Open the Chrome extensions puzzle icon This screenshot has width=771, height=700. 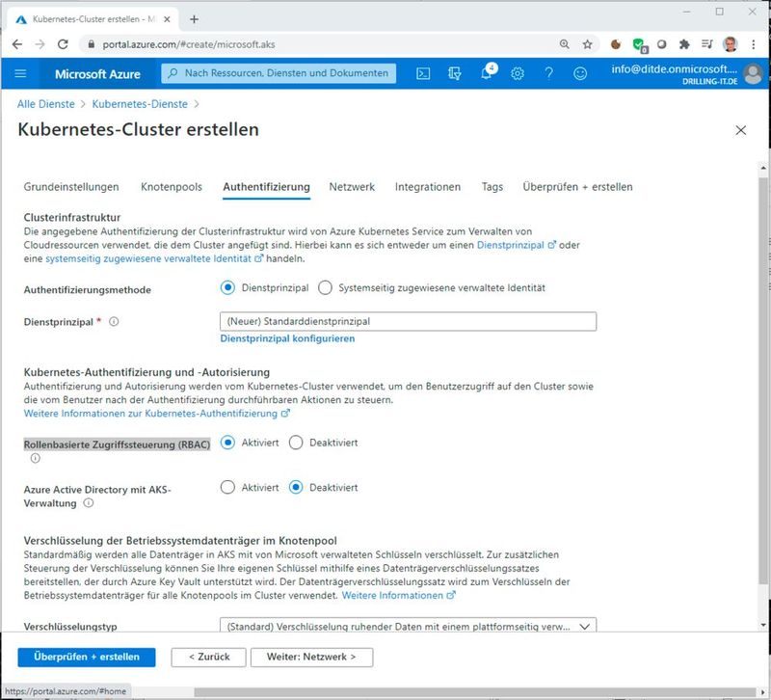(x=684, y=44)
